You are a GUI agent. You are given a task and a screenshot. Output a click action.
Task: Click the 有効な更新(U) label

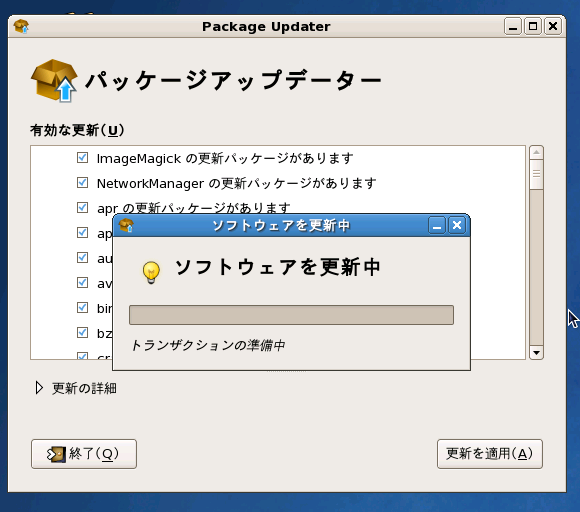(x=77, y=130)
